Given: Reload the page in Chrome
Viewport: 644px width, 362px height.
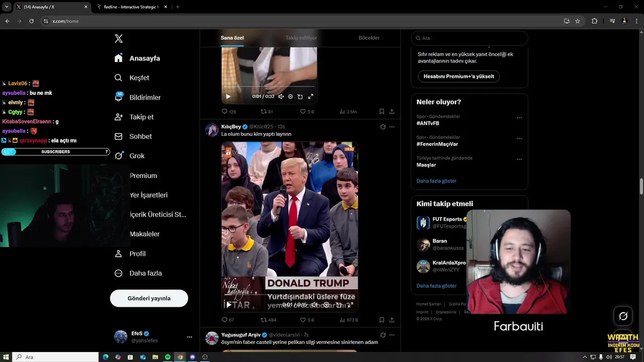Looking at the screenshot, I should 31,21.
